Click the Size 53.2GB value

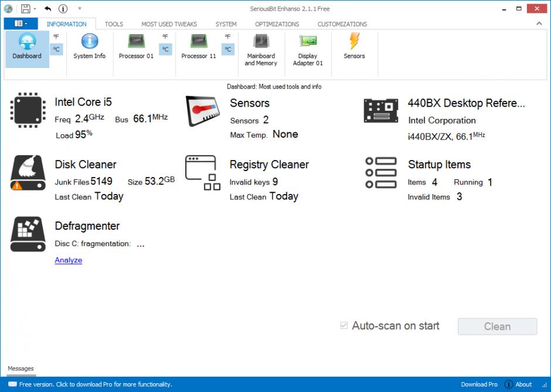pos(159,181)
